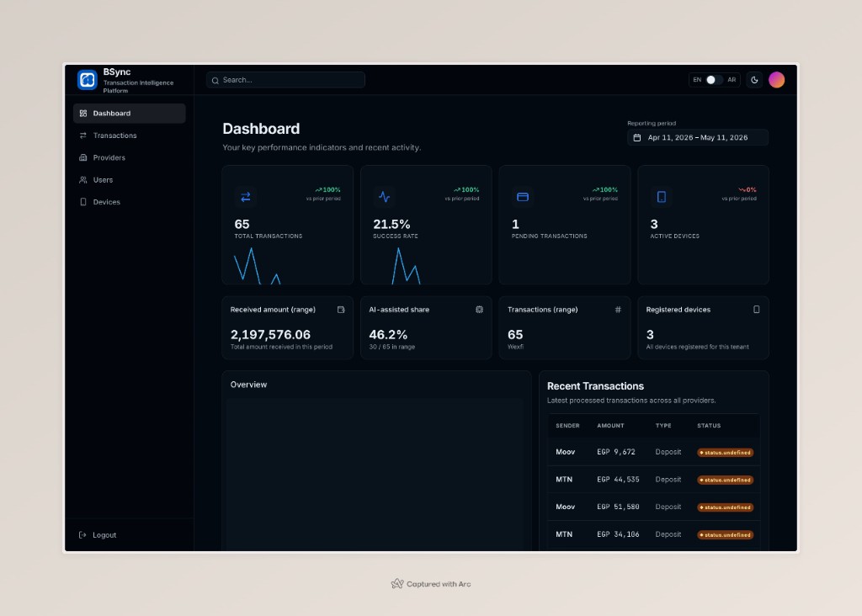This screenshot has width=862, height=616.
Task: Click the Pending Transactions card icon
Action: (523, 197)
